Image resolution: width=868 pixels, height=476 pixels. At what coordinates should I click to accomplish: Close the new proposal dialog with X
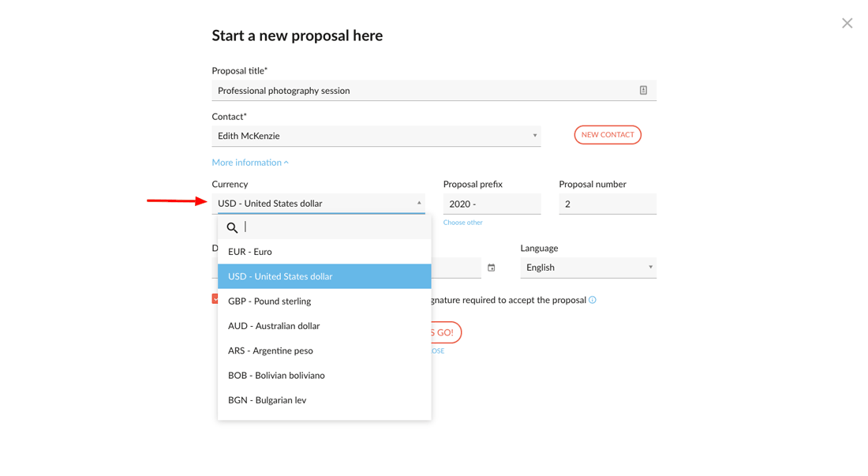coord(847,23)
